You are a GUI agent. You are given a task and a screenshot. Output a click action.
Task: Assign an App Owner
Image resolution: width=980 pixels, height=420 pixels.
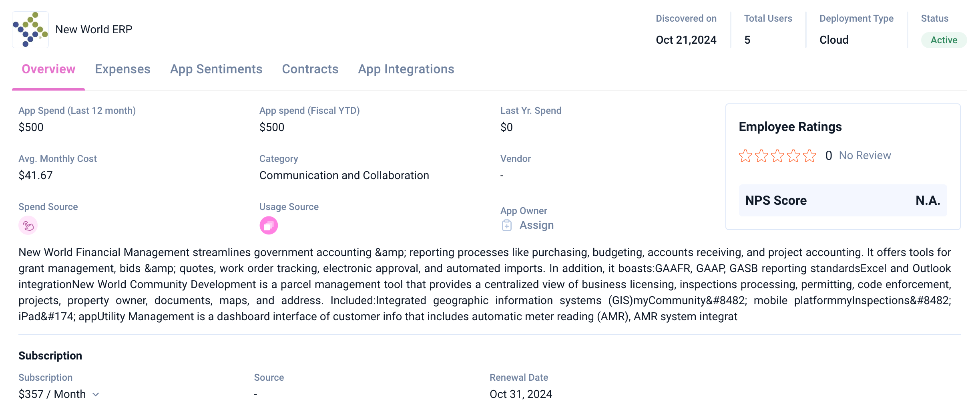pos(536,225)
